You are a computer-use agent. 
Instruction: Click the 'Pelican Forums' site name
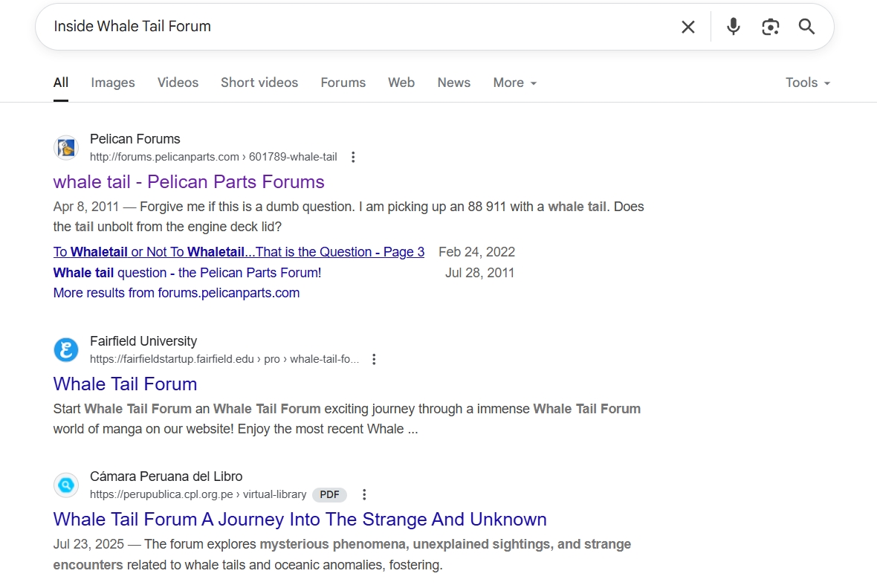click(135, 139)
